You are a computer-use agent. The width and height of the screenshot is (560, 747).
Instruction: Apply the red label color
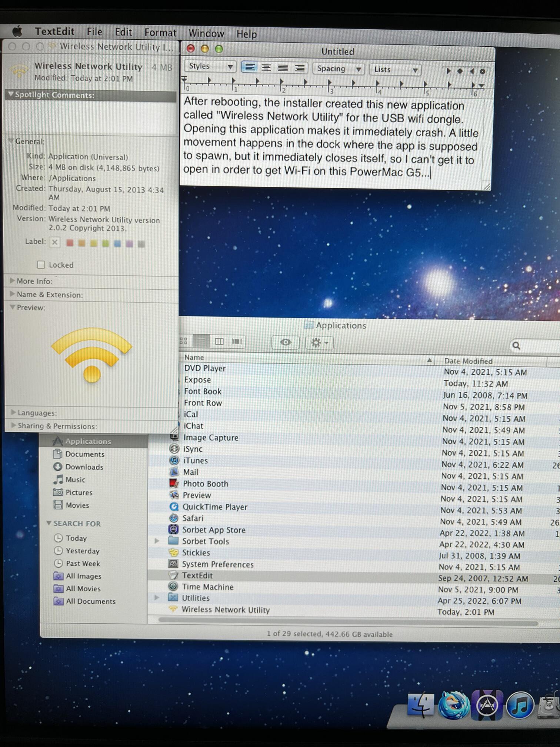point(70,243)
